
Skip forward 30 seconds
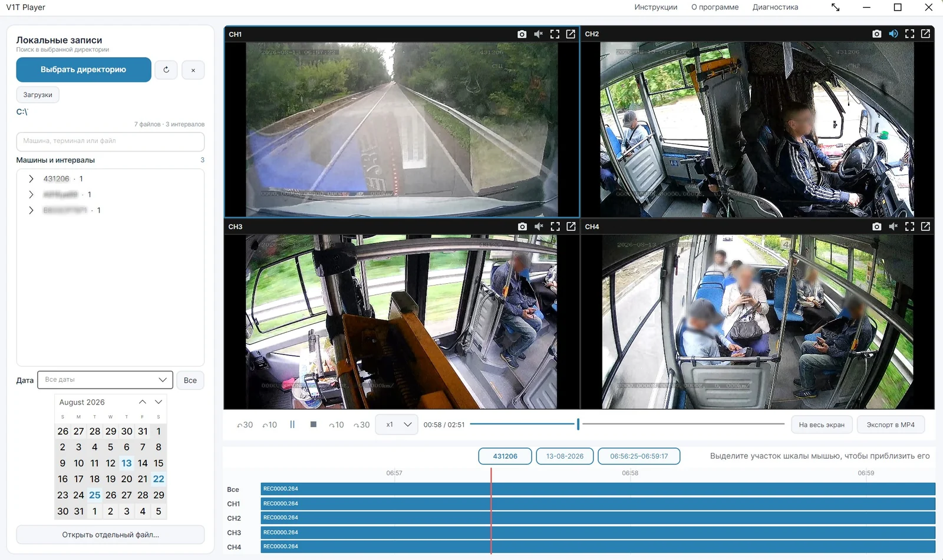coord(361,425)
